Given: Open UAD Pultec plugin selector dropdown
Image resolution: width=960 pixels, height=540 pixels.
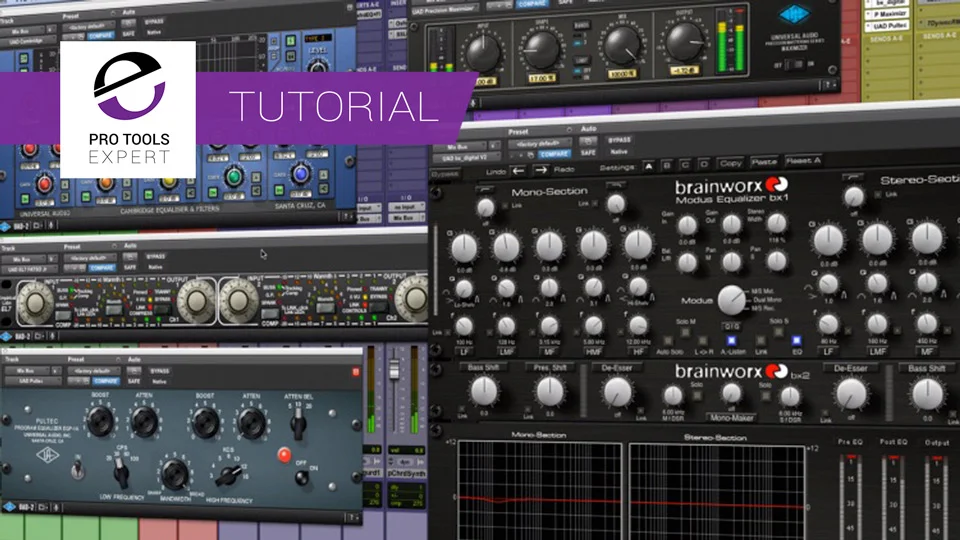Looking at the screenshot, I should tap(32, 381).
